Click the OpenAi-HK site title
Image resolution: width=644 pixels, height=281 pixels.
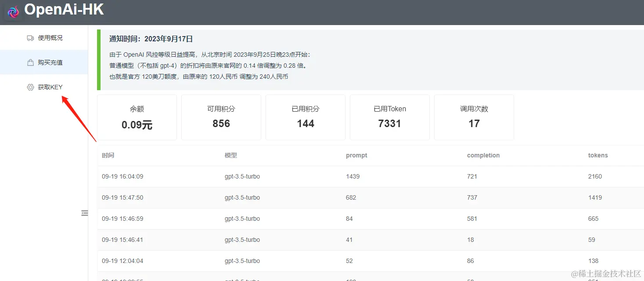coord(64,9)
